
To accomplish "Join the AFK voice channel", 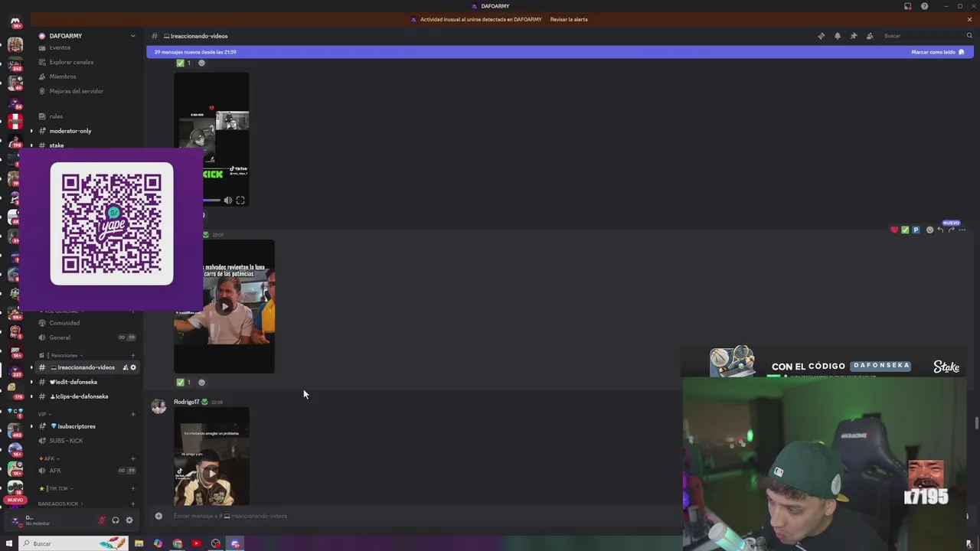I will click(x=55, y=471).
